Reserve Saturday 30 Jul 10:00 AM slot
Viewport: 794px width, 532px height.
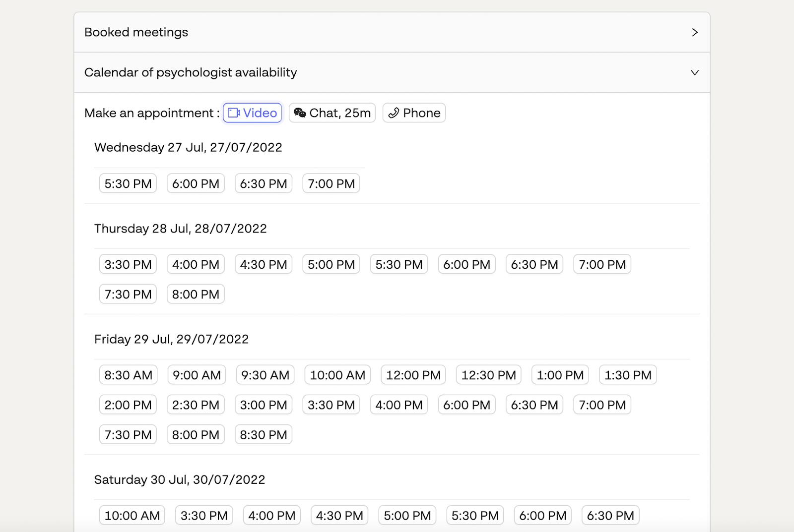point(132,515)
